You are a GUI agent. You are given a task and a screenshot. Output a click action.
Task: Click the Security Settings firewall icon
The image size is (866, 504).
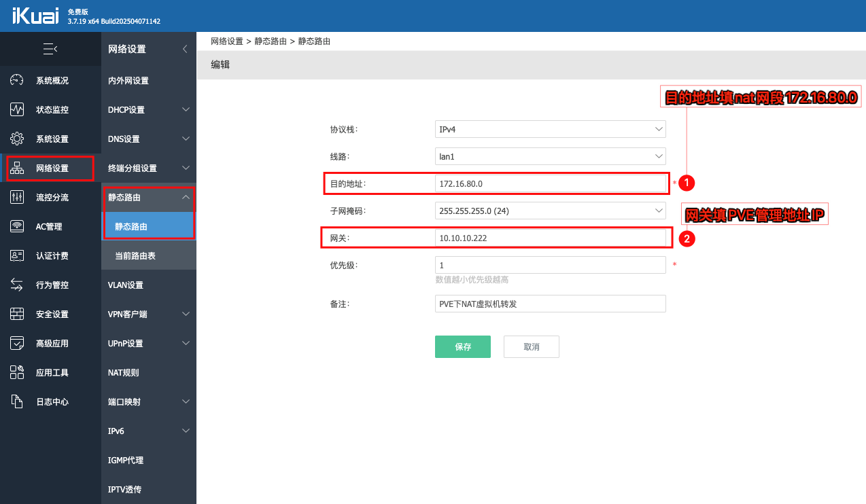pos(17,314)
